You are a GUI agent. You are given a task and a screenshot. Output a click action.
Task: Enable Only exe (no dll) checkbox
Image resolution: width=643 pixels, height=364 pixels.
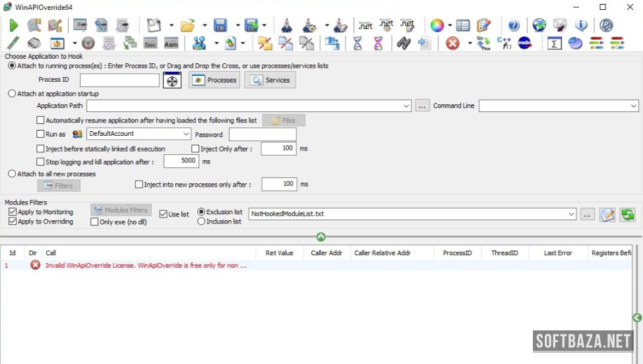pos(94,222)
